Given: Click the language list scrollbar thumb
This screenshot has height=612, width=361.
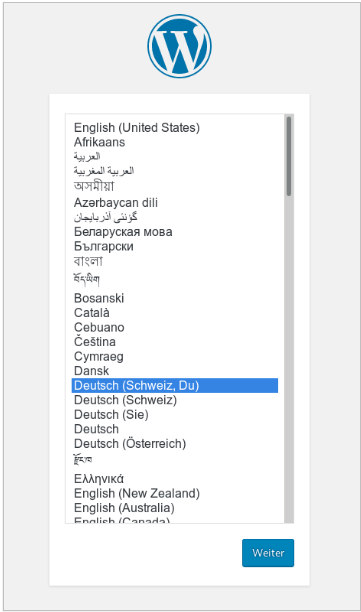Looking at the screenshot, I should point(289,156).
